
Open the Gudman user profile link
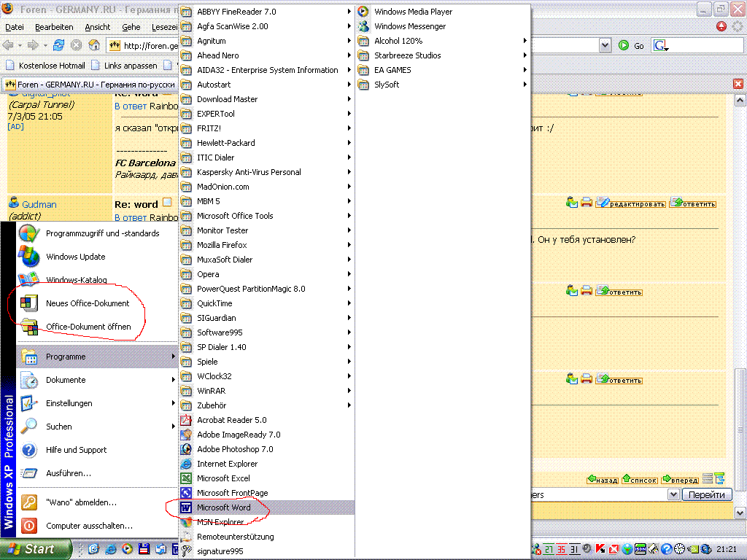pyautogui.click(x=39, y=204)
